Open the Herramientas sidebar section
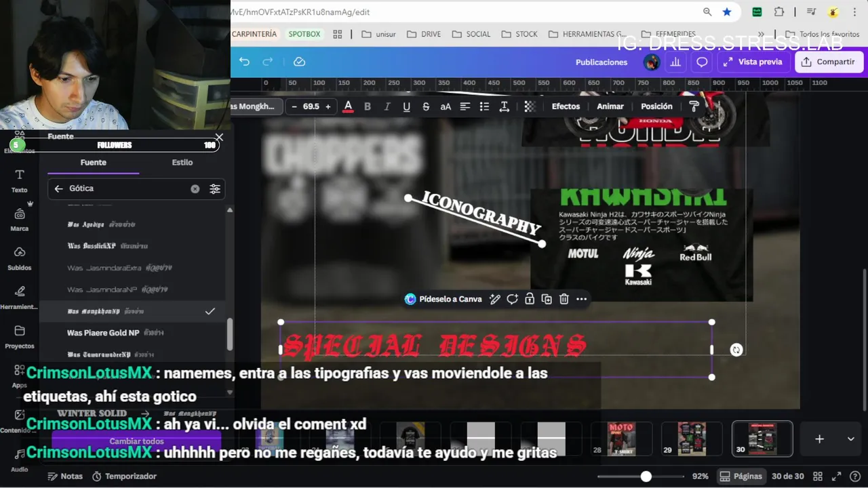Screen dimensions: 868x488 [x=20, y=298]
